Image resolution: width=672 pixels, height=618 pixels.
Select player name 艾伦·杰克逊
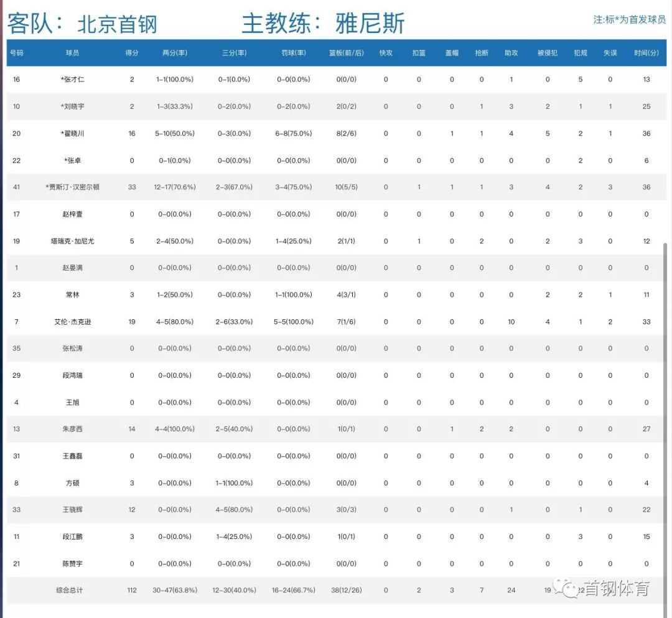[x=72, y=321]
